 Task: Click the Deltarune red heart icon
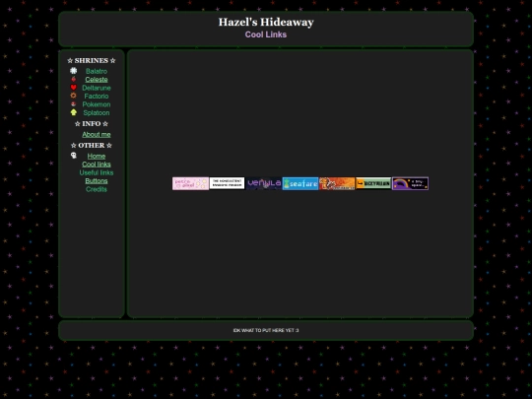tap(74, 88)
